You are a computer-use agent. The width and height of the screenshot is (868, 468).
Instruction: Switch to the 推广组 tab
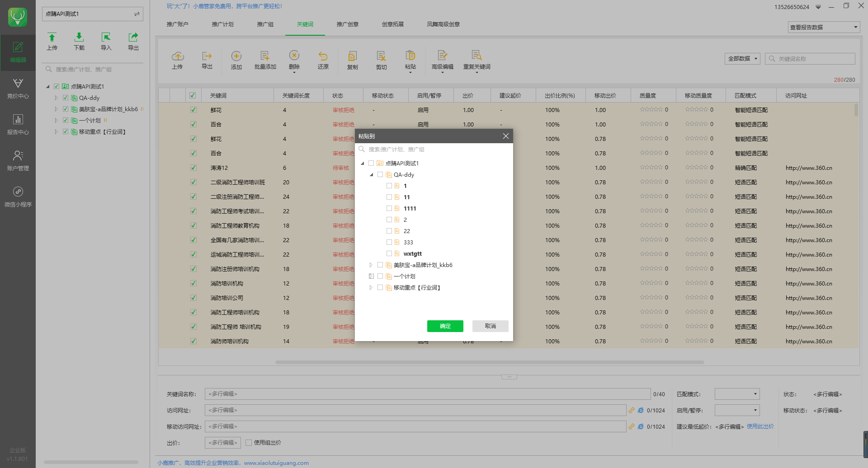tap(265, 24)
